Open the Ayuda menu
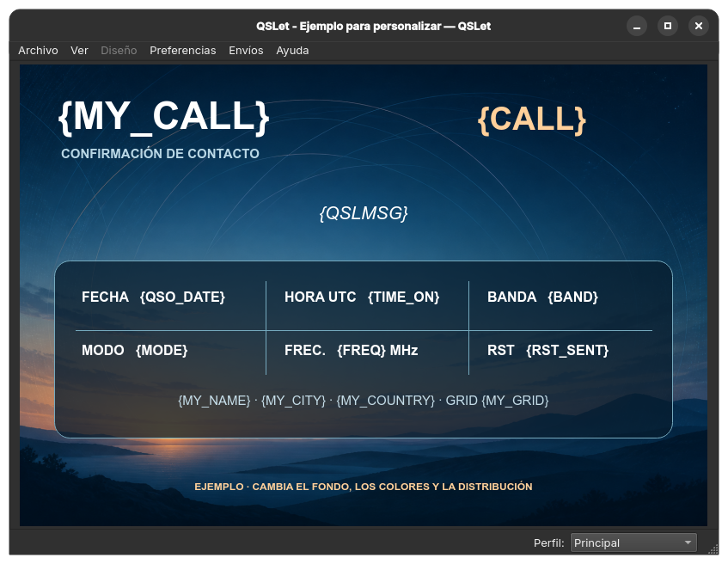The width and height of the screenshot is (728, 564). coord(292,50)
